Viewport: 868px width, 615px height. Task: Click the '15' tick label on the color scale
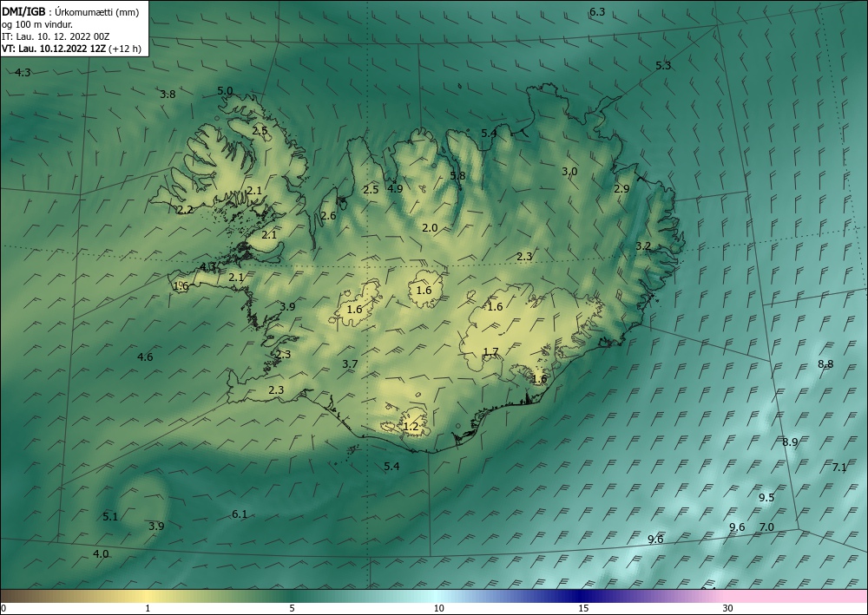[583, 609]
